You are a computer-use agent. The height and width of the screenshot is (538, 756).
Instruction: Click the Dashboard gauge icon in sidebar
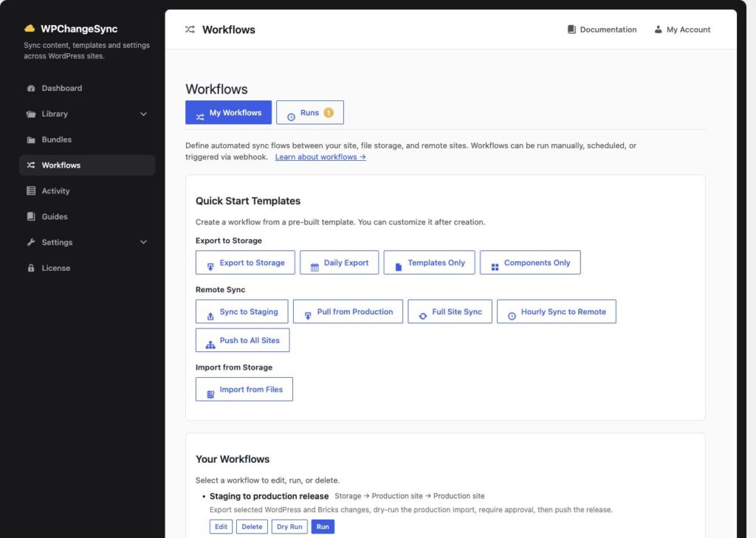coord(31,89)
